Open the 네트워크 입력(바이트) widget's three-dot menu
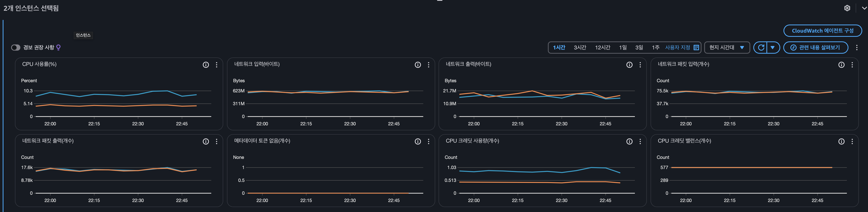Screen dimensions: 868x212 [428, 65]
